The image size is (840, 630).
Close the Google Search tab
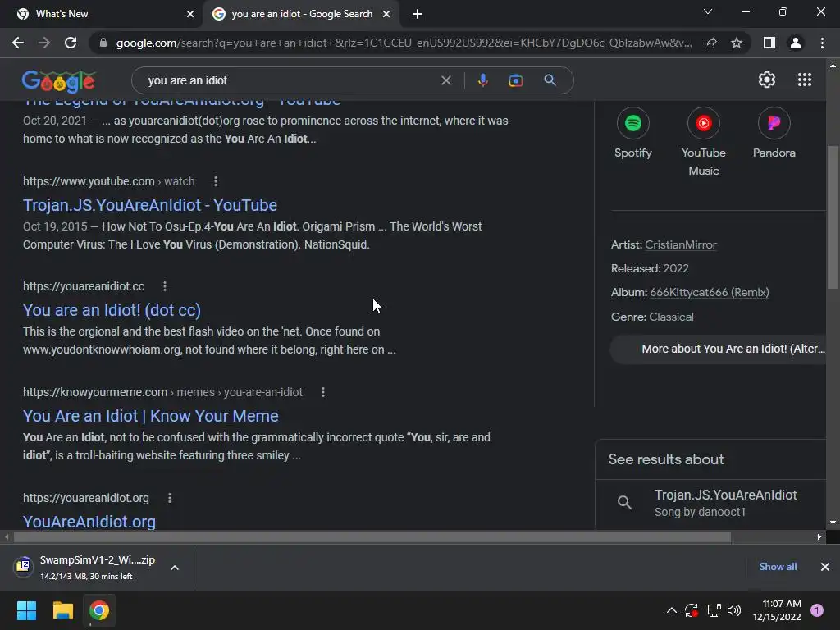tap(386, 14)
